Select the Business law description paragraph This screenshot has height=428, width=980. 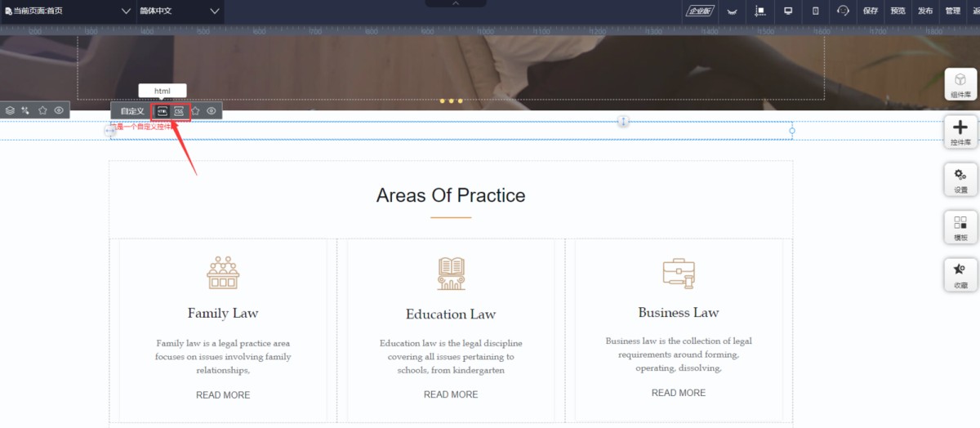(679, 354)
